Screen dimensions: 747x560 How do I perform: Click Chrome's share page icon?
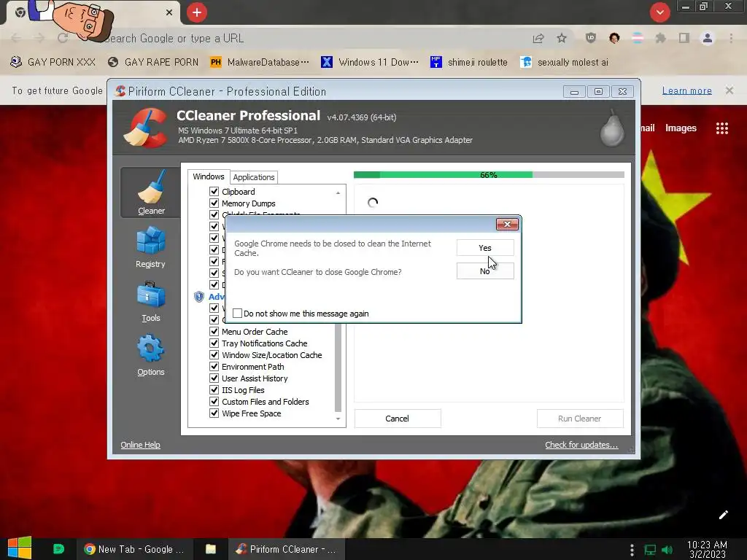tap(538, 39)
